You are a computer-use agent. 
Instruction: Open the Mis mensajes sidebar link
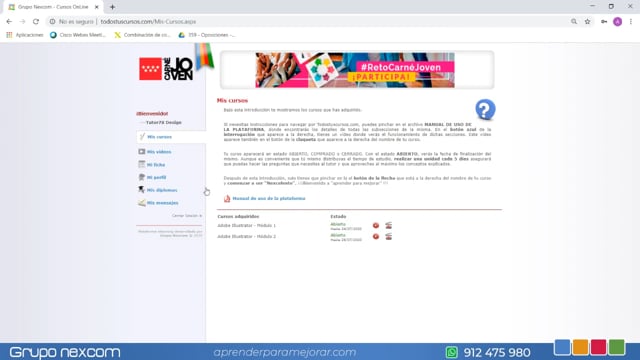point(162,203)
